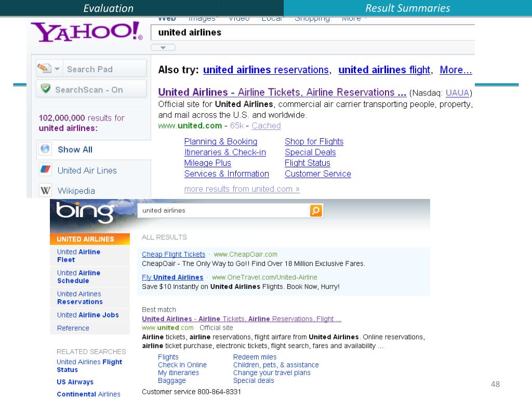Viewport: 532px width, 399px height.
Task: Click the Wikipedia W icon
Action: pos(45,190)
